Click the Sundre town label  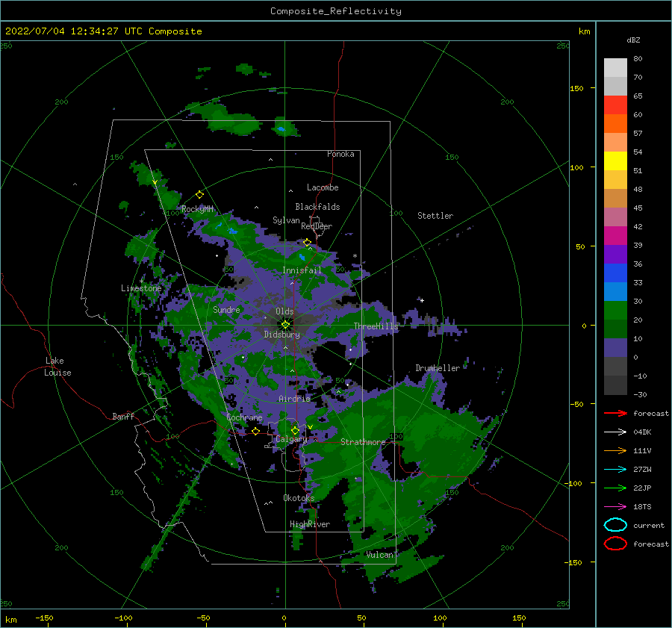(226, 309)
